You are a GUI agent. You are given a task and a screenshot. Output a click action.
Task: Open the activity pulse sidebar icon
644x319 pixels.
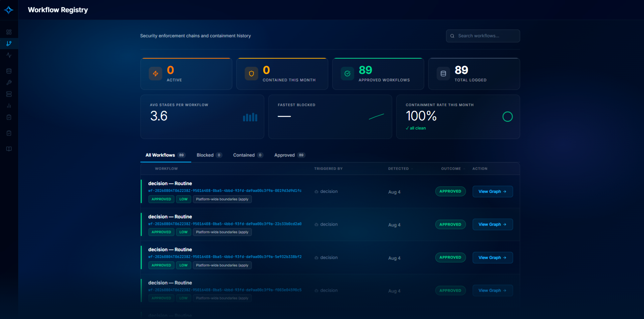pos(9,55)
